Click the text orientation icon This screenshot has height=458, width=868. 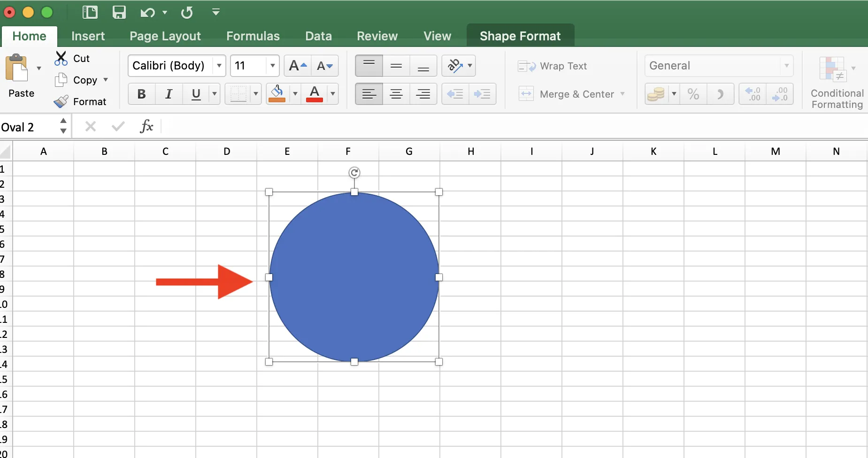point(454,66)
